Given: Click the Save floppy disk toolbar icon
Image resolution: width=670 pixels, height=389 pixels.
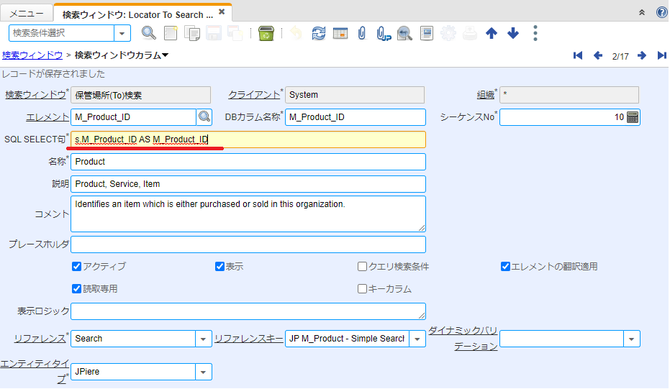Looking at the screenshot, I should (x=214, y=33).
